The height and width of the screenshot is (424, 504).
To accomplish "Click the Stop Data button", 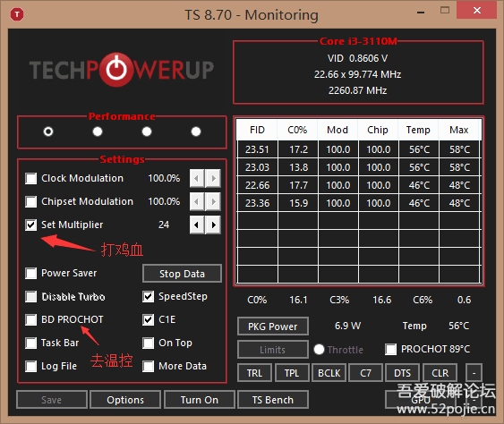I will 182,274.
